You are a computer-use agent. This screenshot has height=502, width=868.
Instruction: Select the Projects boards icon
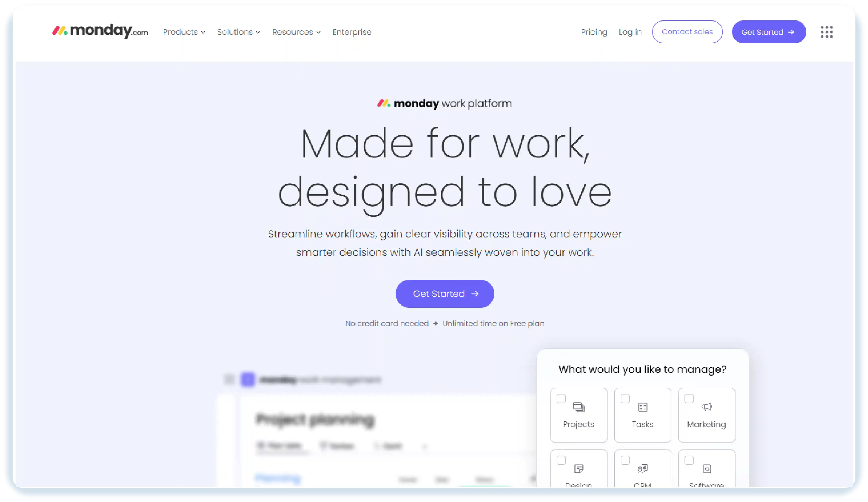click(x=579, y=407)
